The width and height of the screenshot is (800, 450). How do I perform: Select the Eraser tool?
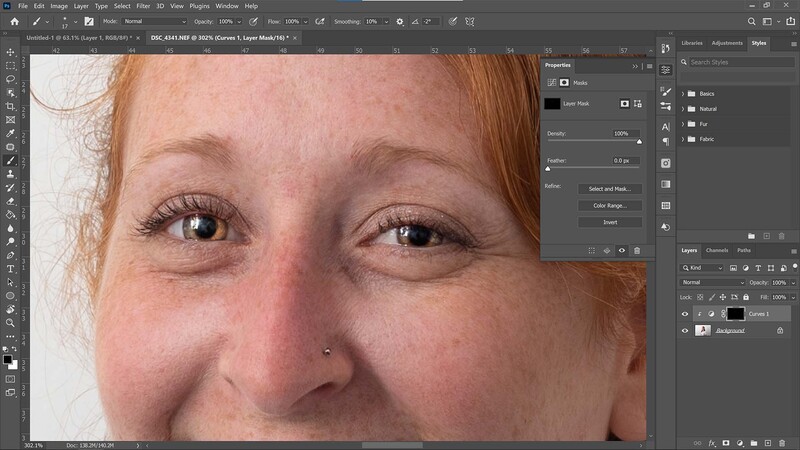pyautogui.click(x=10, y=201)
